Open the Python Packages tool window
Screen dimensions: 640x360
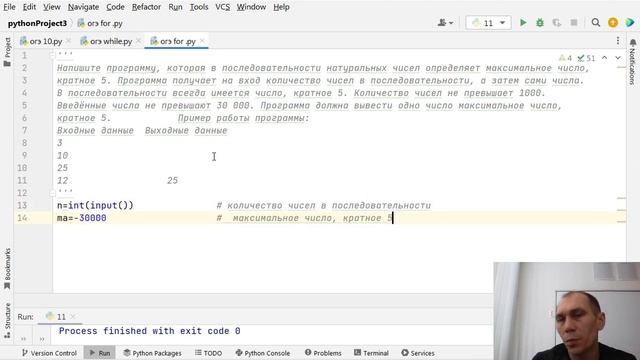pos(152,353)
